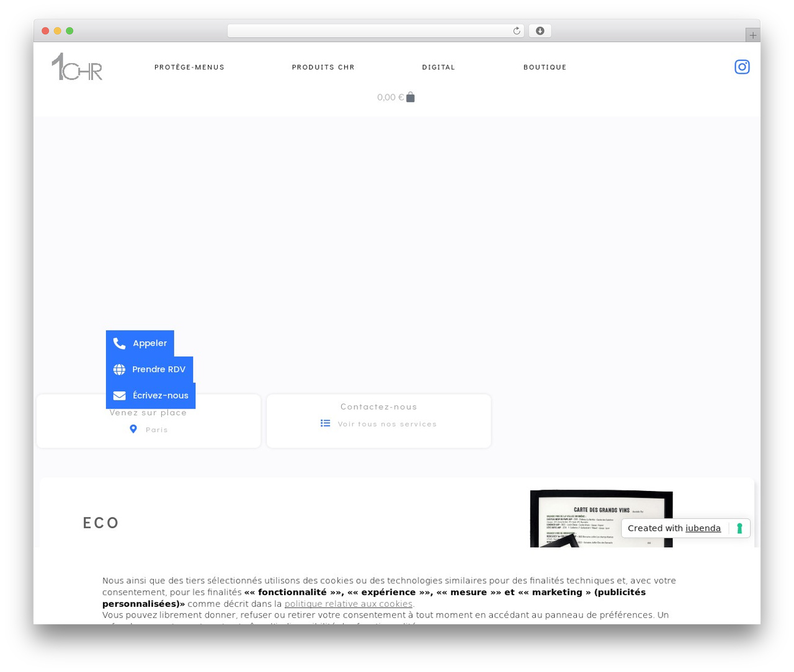Click the Écrivez-nous button label

point(161,396)
